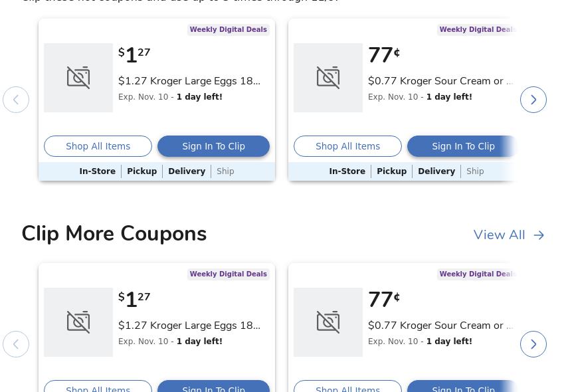This screenshot has width=568, height=392.
Task: Sign in to clip lower eggs coupon
Action: pyautogui.click(x=213, y=388)
